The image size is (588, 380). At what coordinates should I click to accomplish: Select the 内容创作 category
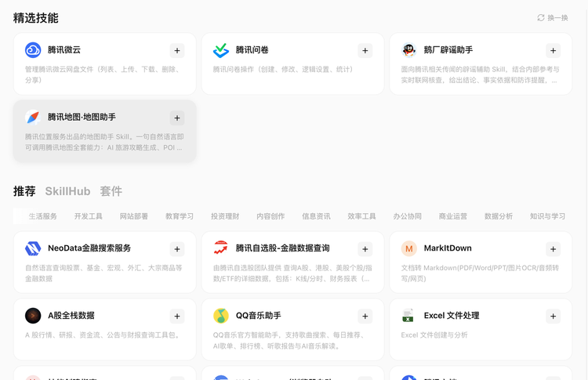point(270,216)
